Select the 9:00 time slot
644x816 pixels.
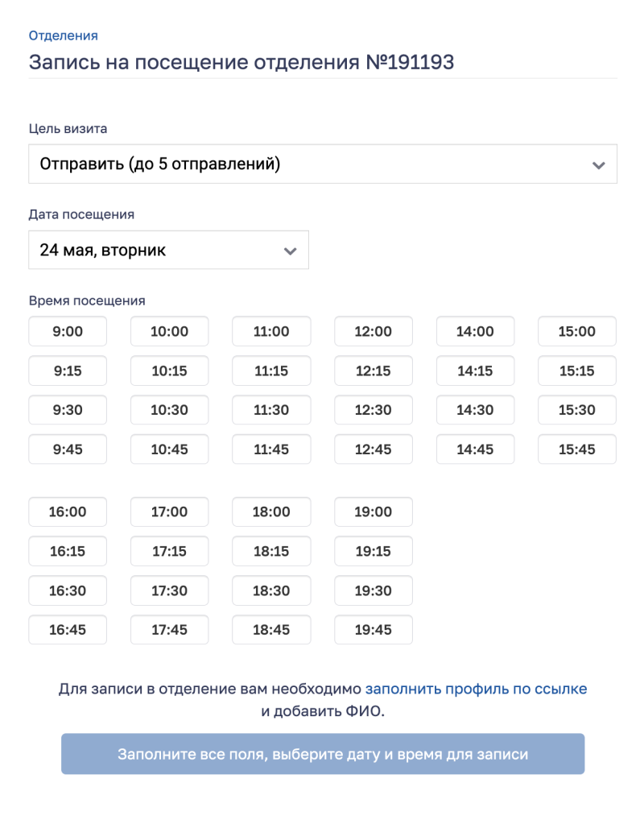[x=68, y=331]
